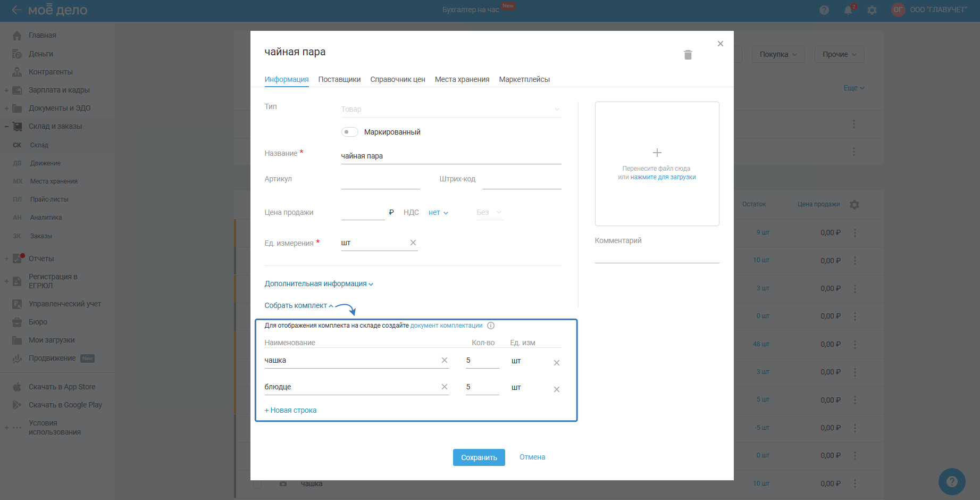Click the trash delete icon in dialog
This screenshot has width=980, height=500.
688,55
